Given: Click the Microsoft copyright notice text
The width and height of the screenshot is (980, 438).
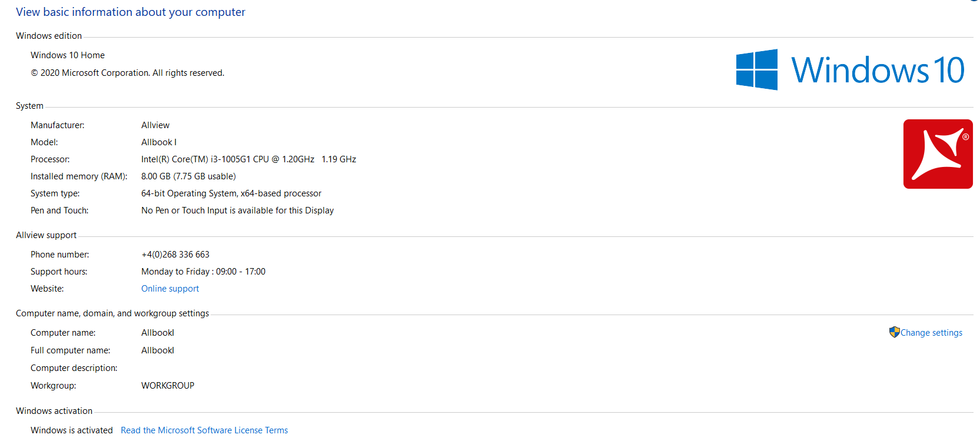Looking at the screenshot, I should click(x=127, y=73).
